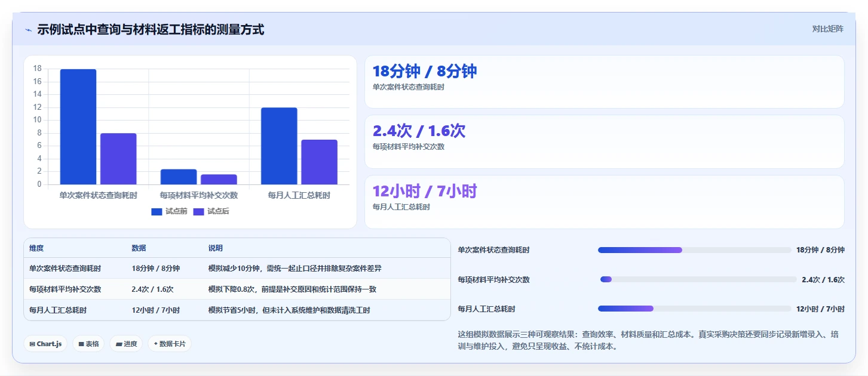The height and width of the screenshot is (376, 868).
Task: Click the 对比矩阵 label in header
Action: 827,29
